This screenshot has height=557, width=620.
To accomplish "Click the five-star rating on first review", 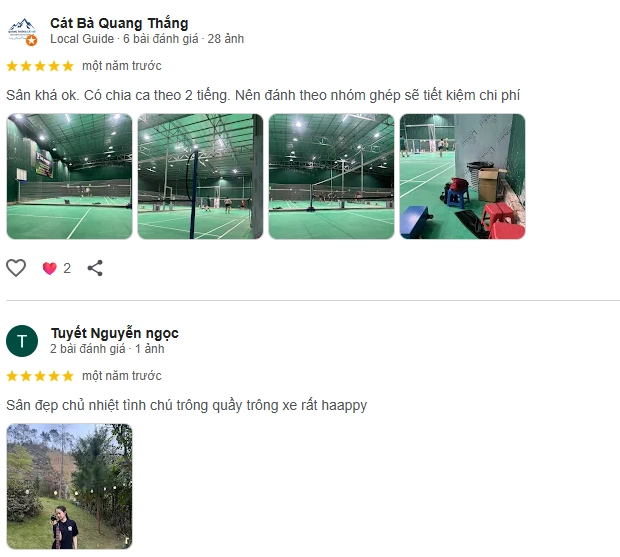I will click(x=40, y=66).
